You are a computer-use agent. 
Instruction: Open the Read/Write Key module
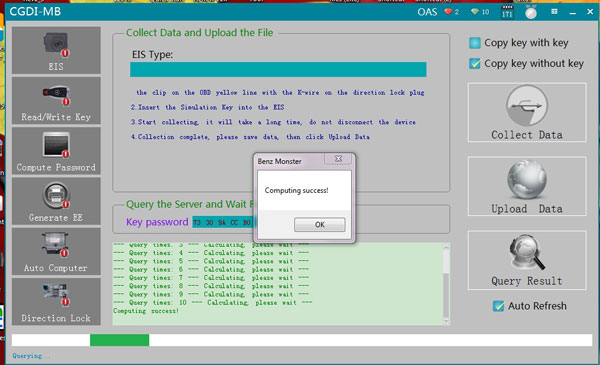click(56, 101)
